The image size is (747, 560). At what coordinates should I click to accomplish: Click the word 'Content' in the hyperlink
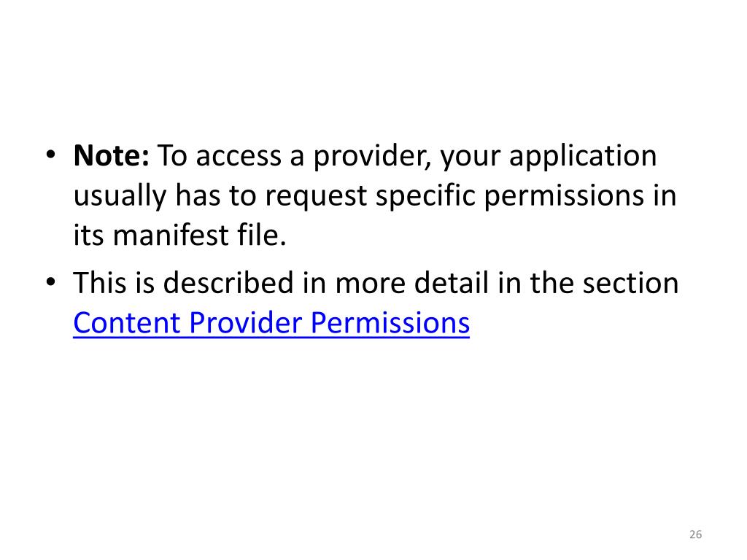127,323
